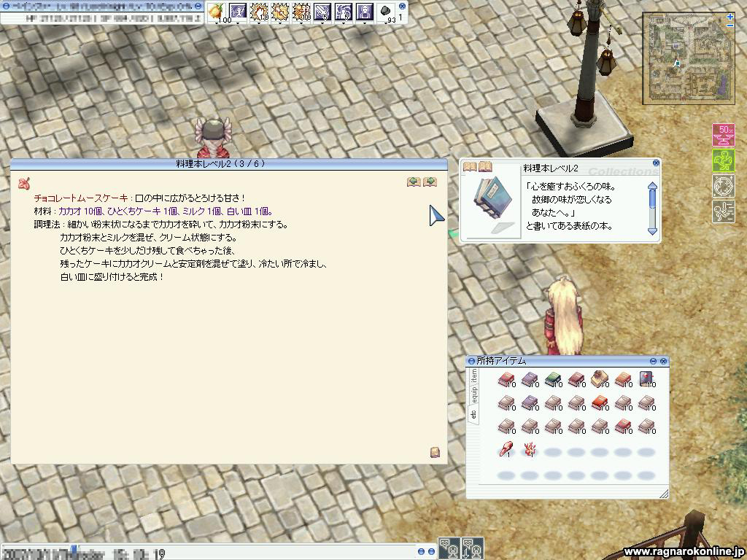
Task: Switch to the item tab in inventory
Action: [473, 376]
